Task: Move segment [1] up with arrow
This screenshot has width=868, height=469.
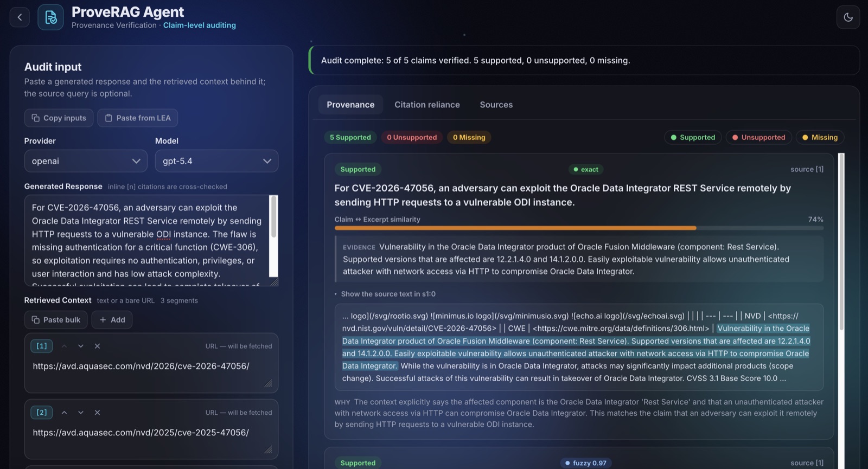Action: pos(64,346)
